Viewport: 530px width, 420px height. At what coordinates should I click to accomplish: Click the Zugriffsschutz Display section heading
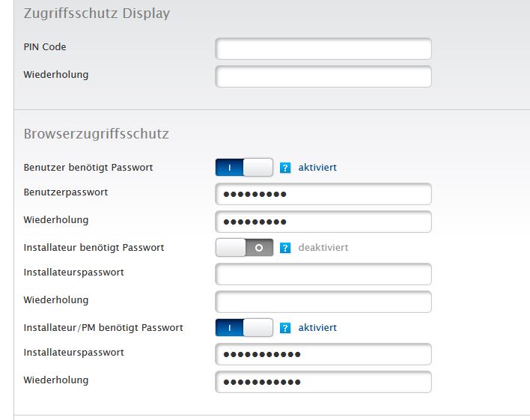click(97, 13)
